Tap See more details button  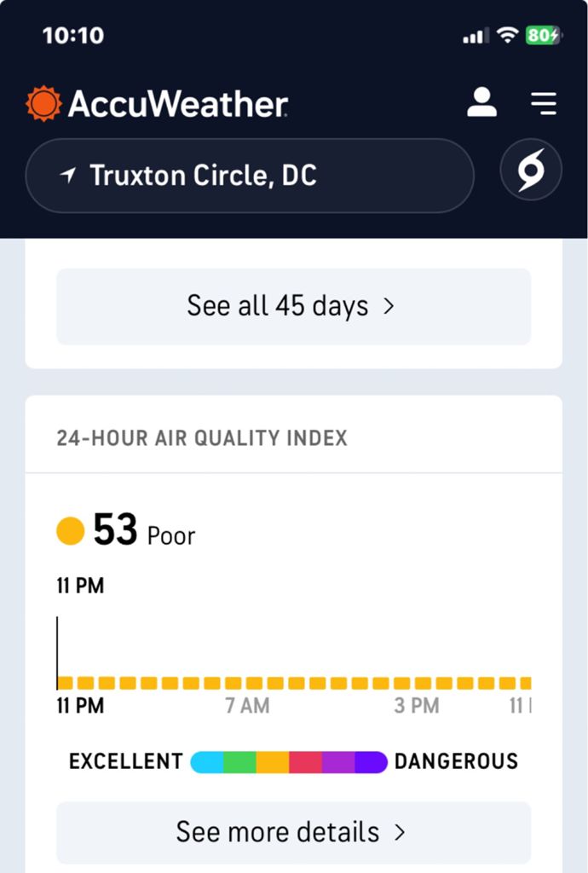293,831
